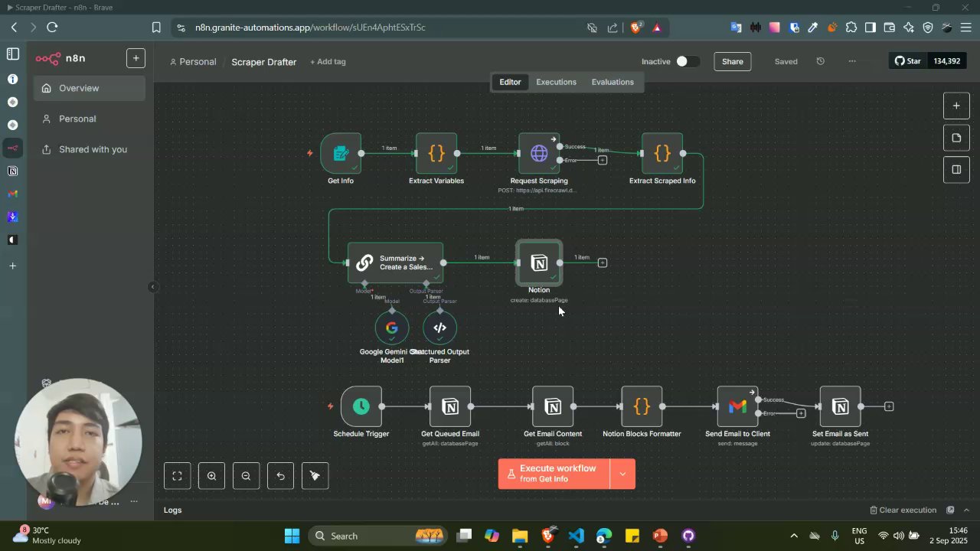Open the workflow three-dots menu
Image resolution: width=980 pixels, height=551 pixels.
[852, 61]
